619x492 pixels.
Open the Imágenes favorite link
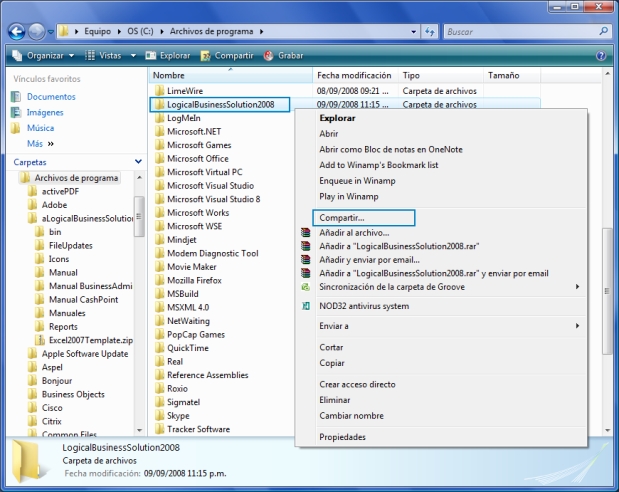[x=45, y=113]
